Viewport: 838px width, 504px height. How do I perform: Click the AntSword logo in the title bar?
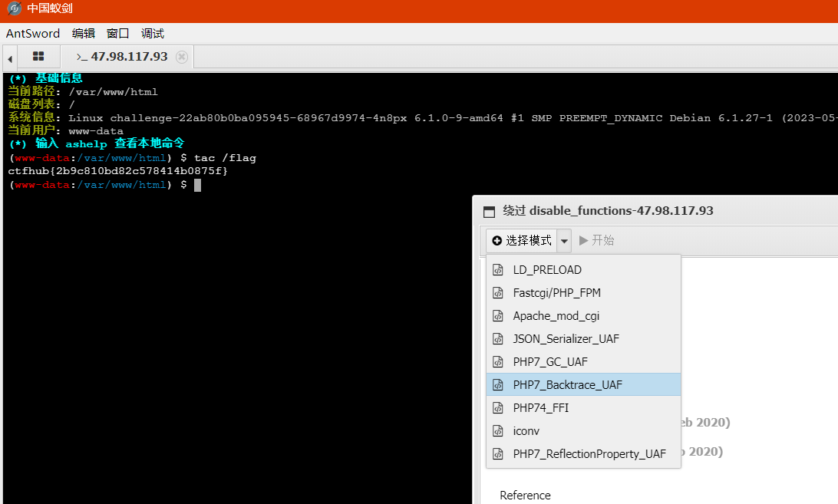coord(14,9)
